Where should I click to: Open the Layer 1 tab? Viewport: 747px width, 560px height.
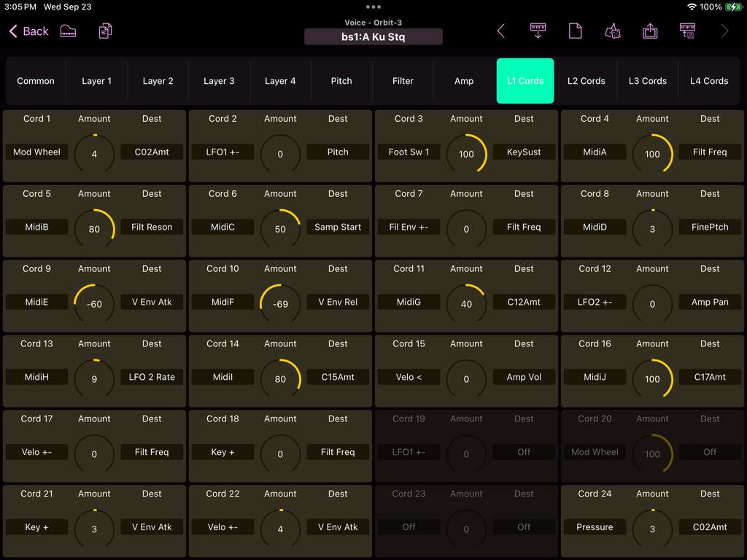click(x=97, y=81)
